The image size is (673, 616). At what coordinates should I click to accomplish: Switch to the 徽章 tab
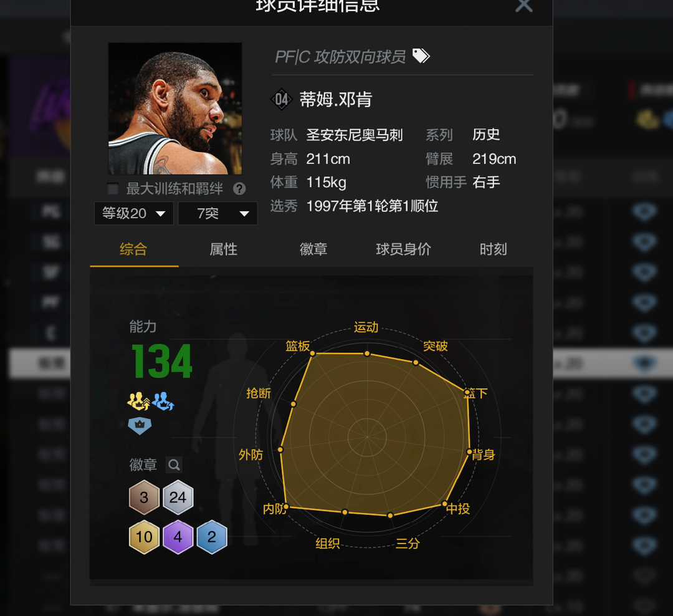tap(313, 249)
